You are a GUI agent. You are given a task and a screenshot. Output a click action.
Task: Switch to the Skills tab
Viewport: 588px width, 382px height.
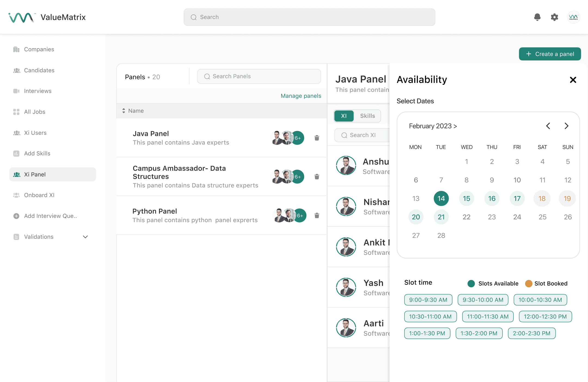(x=367, y=116)
